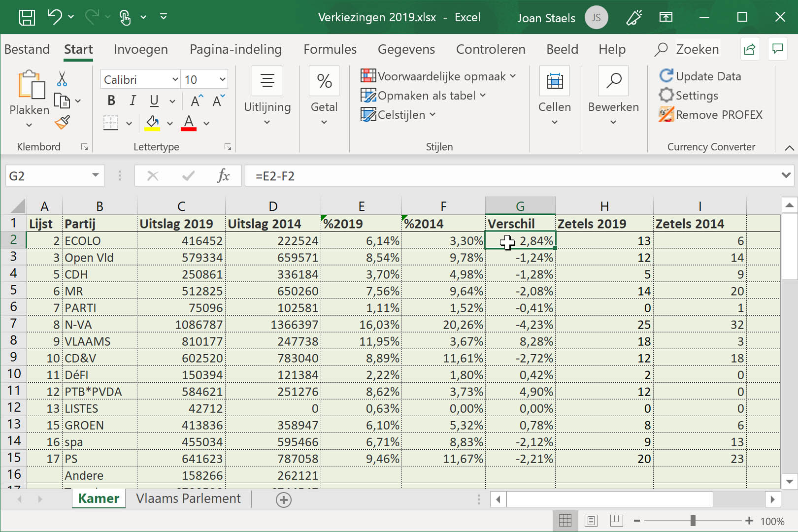This screenshot has height=532, width=798.
Task: Expand the formula bar
Action: click(786, 175)
